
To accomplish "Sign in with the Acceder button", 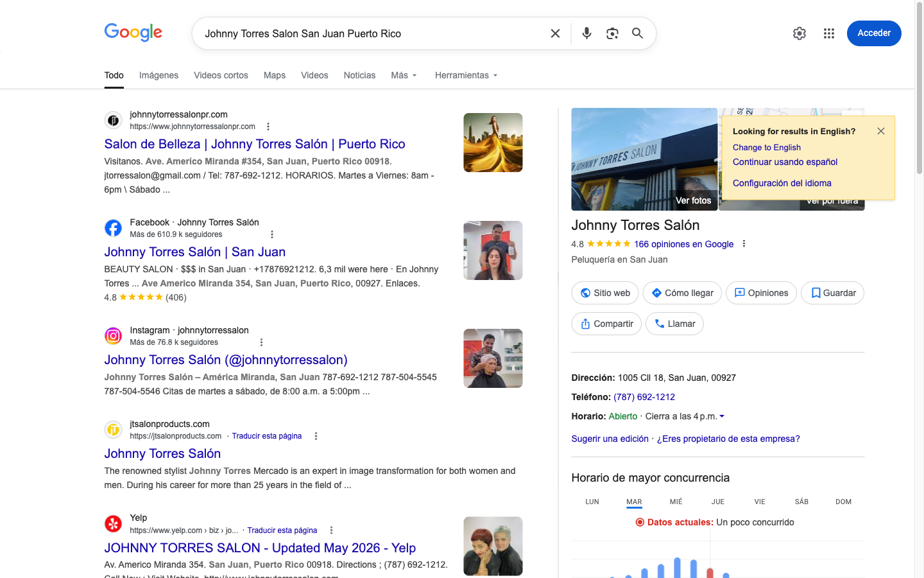I will tap(874, 33).
